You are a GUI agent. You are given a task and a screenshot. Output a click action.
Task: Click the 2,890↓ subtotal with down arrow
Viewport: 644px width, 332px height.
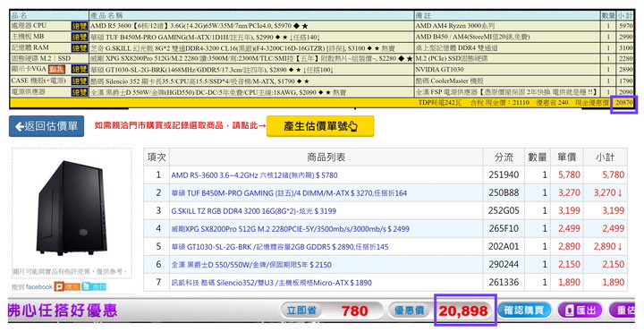pyautogui.click(x=608, y=246)
